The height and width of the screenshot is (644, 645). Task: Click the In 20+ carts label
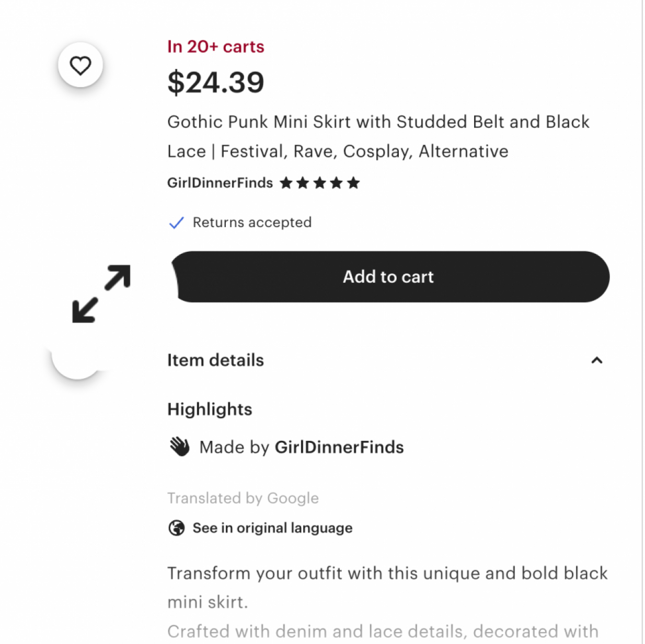216,46
